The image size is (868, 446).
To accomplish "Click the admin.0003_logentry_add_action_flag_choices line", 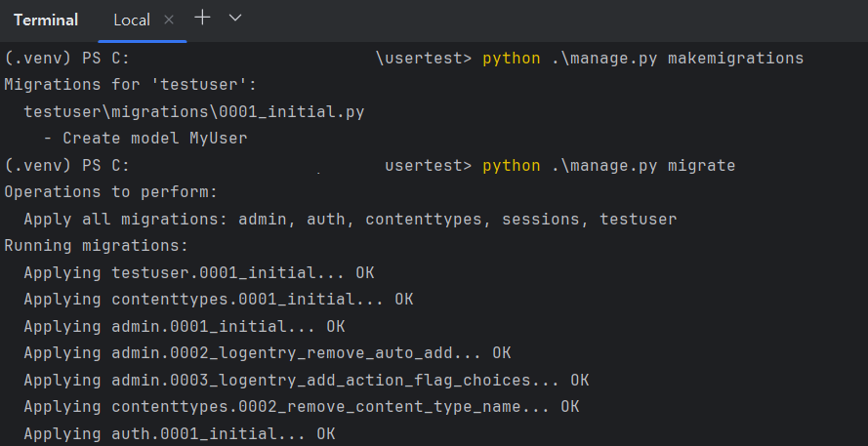I will coord(306,380).
